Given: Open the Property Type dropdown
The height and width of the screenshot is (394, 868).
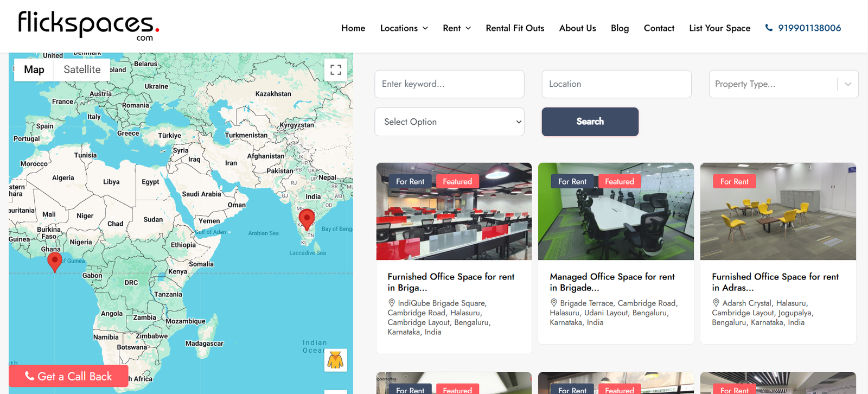Looking at the screenshot, I should 783,84.
